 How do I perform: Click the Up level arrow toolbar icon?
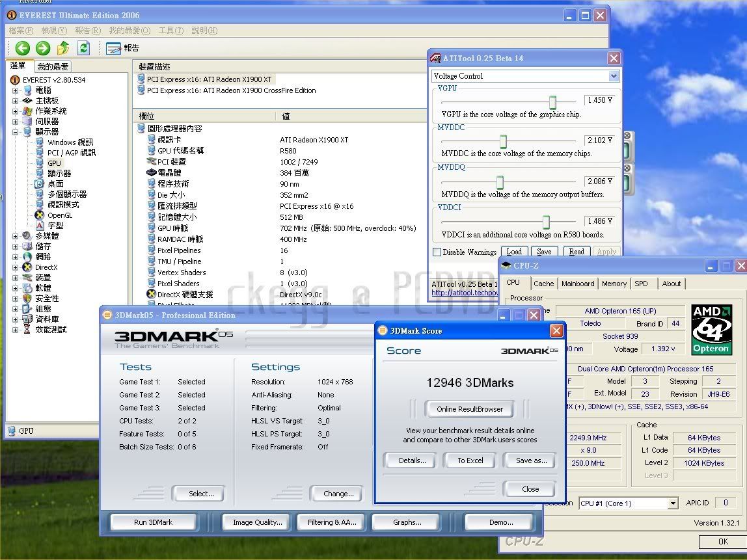point(63,47)
